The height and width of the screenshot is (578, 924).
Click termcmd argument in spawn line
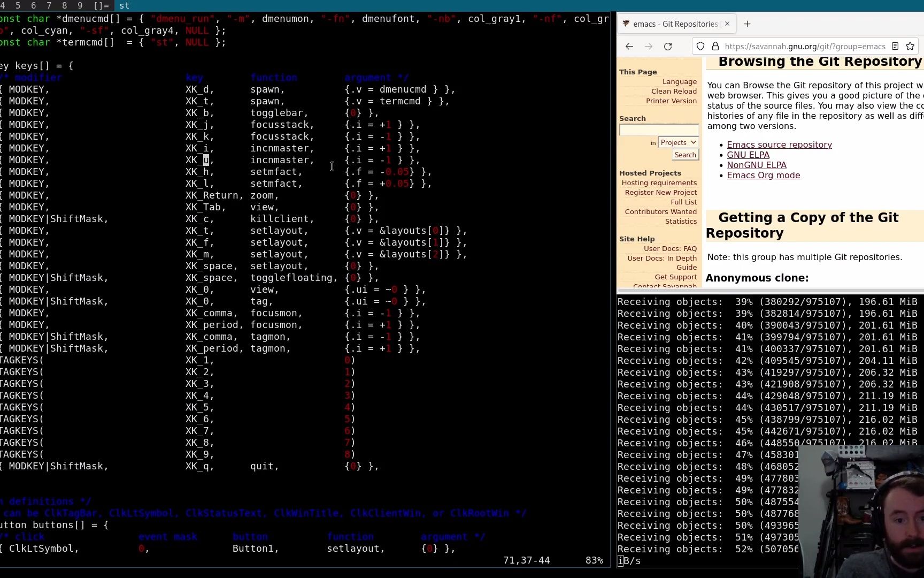click(x=400, y=101)
